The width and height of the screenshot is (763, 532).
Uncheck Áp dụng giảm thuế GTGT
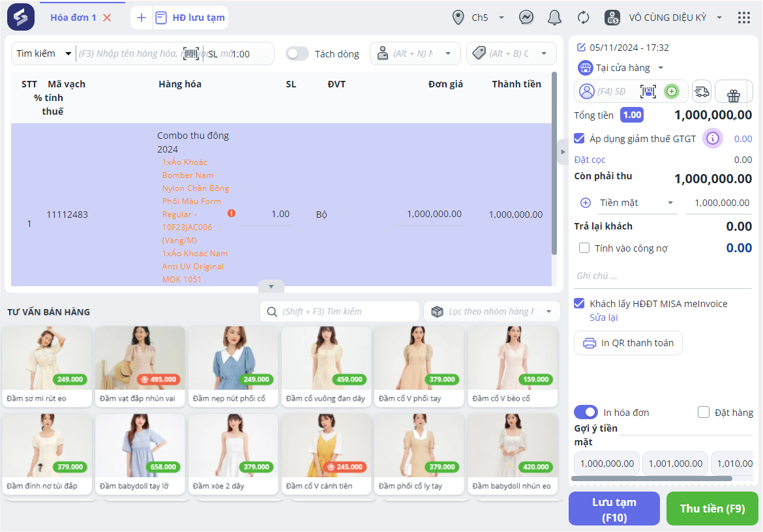tap(579, 139)
